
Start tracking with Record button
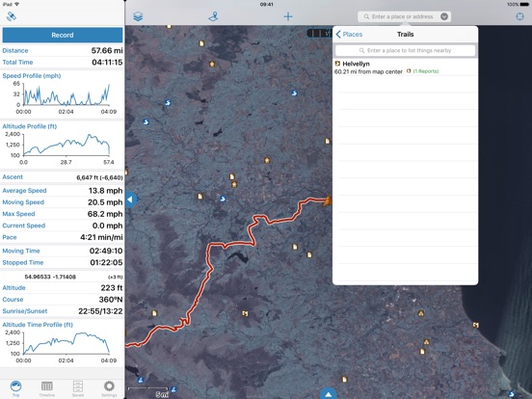pyautogui.click(x=63, y=35)
